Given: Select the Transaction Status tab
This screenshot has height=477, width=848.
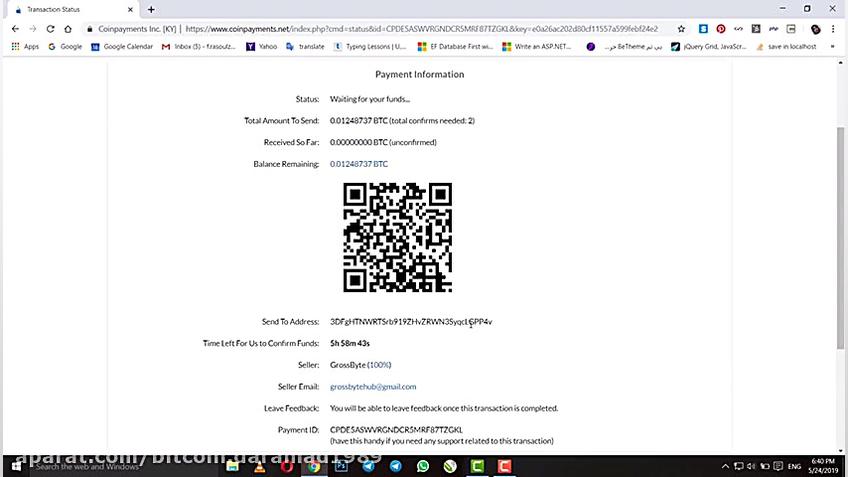Looking at the screenshot, I should [73, 9].
